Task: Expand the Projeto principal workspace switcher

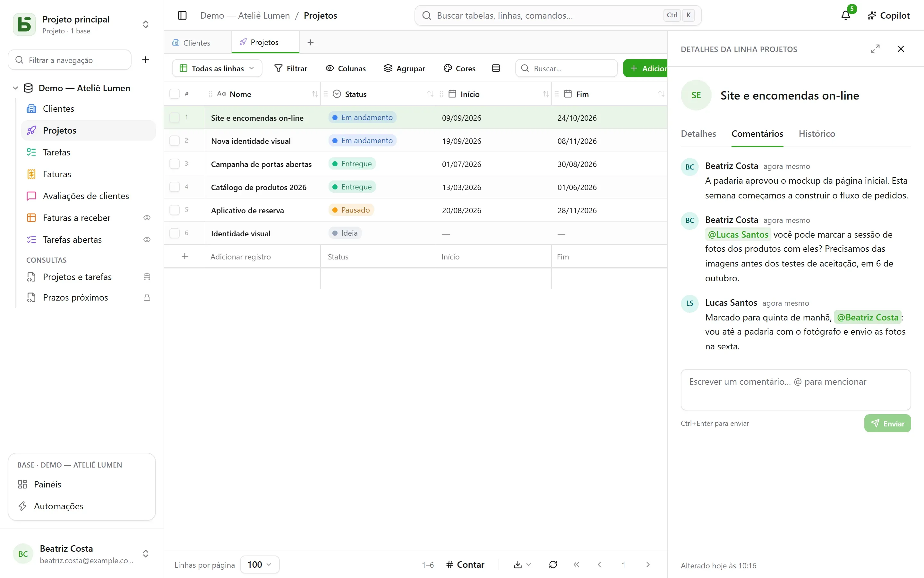Action: [145, 24]
